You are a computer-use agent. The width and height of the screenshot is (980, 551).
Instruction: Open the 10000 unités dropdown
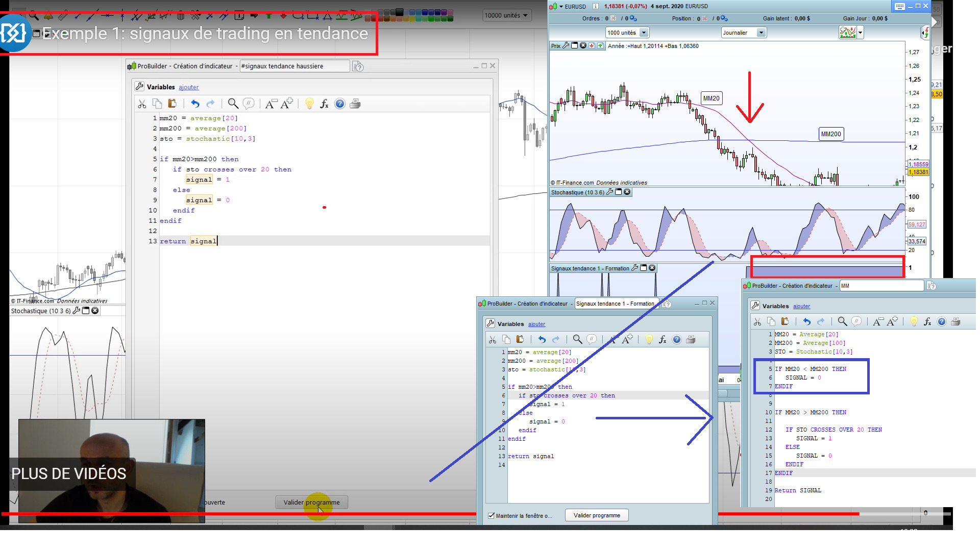tap(525, 15)
